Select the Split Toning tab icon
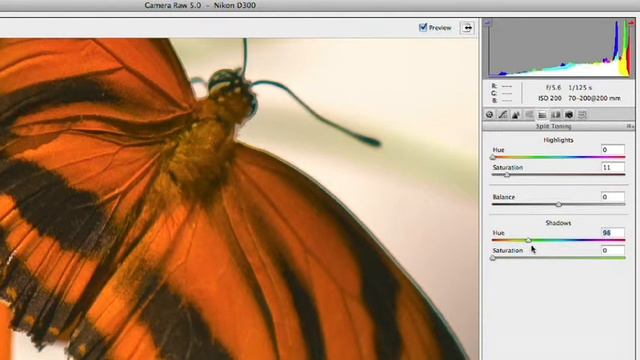 (542, 115)
